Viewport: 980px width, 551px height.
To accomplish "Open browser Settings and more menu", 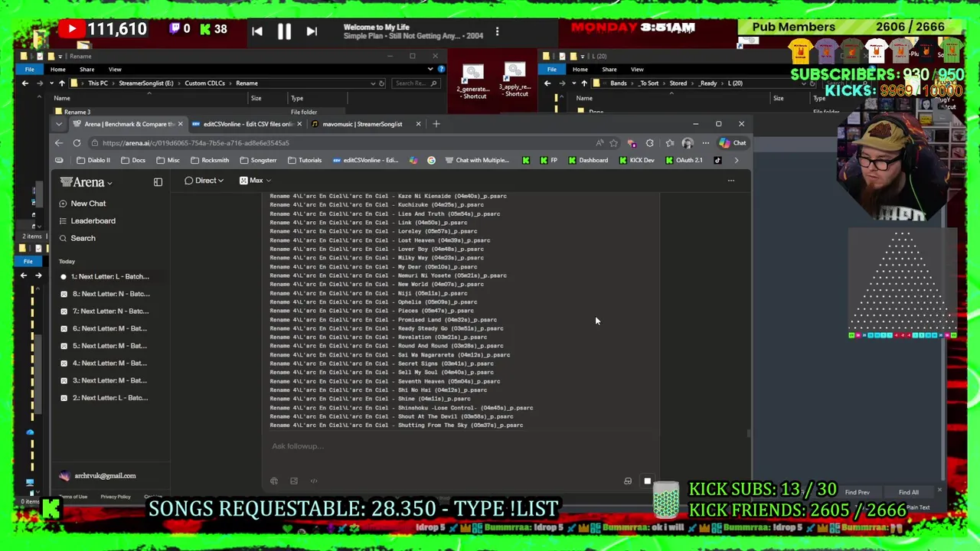I will pyautogui.click(x=706, y=143).
